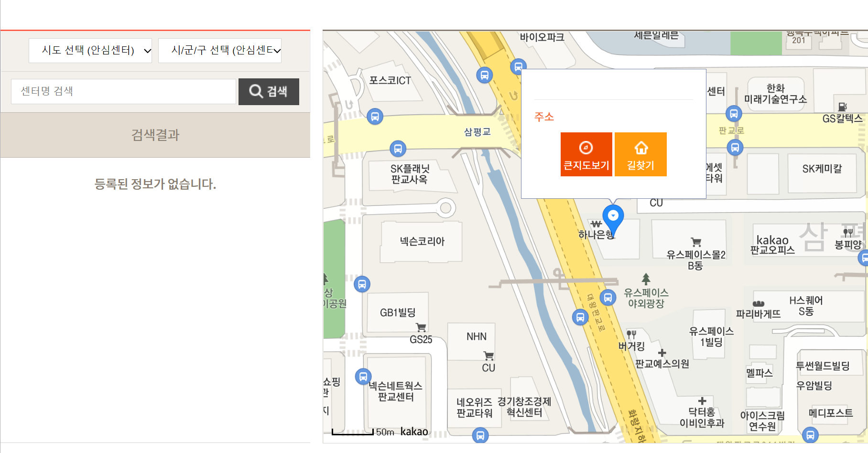Image resolution: width=868 pixels, height=453 pixels.
Task: Click the 센터명 검색 input field
Action: (x=123, y=91)
